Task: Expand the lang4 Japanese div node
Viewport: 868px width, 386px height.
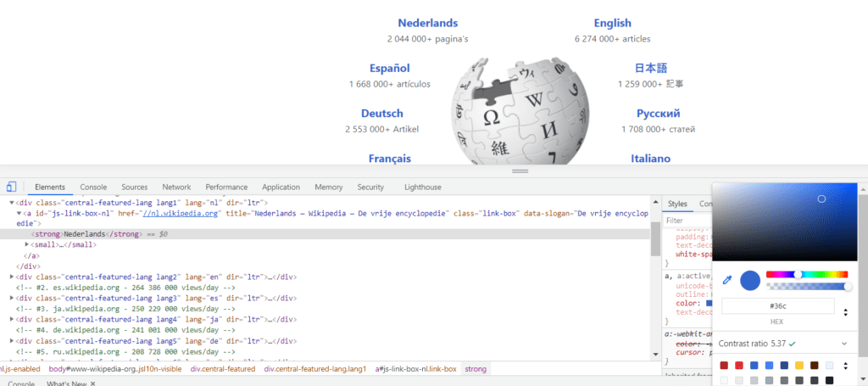Action: pos(12,319)
